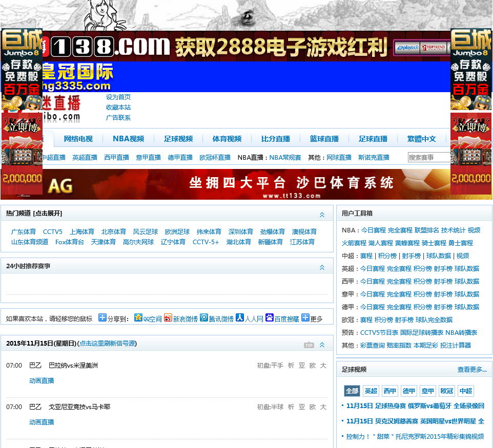The width and height of the screenshot is (493, 448).
Task: Click the right 立即博 slot machine ad
Action: (470, 153)
